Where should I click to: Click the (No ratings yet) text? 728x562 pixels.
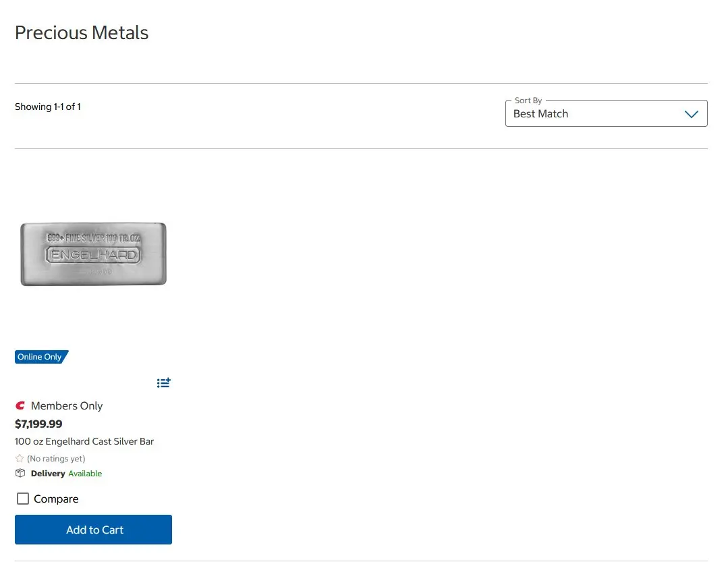tap(56, 459)
